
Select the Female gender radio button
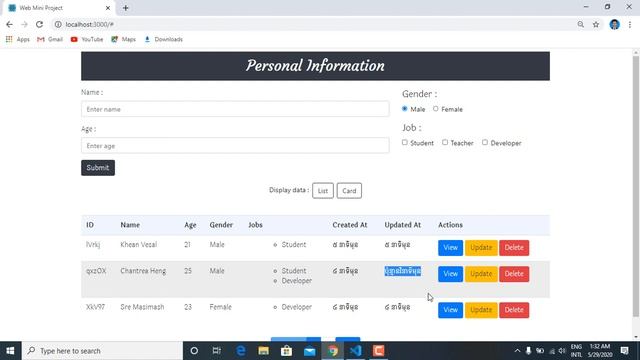tap(436, 109)
